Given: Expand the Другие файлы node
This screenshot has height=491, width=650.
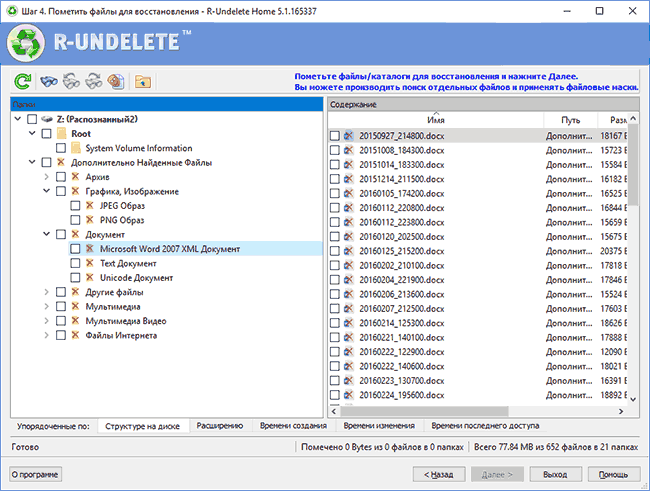Looking at the screenshot, I should pyautogui.click(x=46, y=292).
